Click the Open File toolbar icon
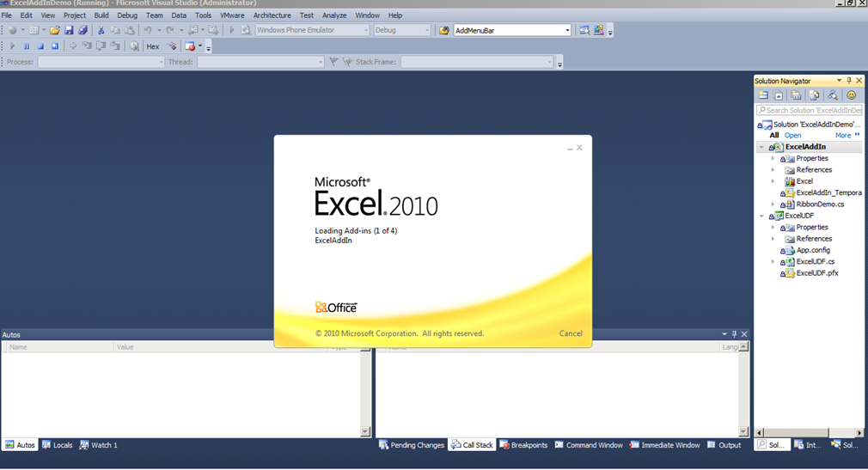The image size is (868, 470). [x=54, y=30]
